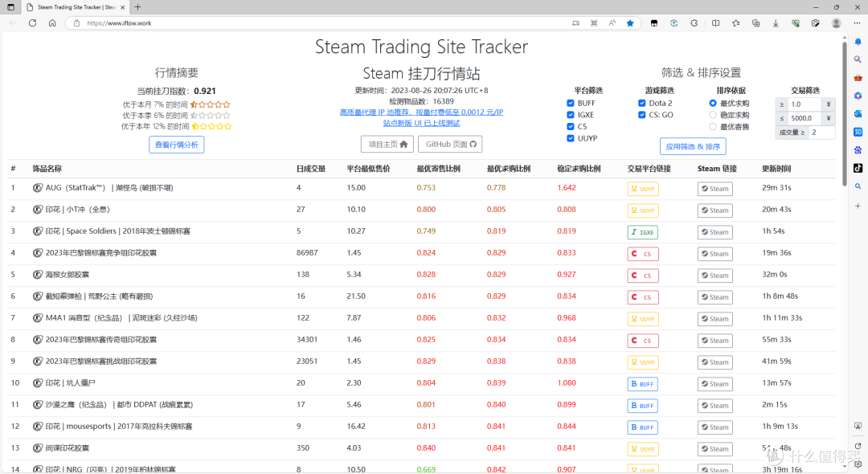View site information lock icon in the address bar
Image resolution: width=868 pixels, height=474 pixels.
pos(76,23)
